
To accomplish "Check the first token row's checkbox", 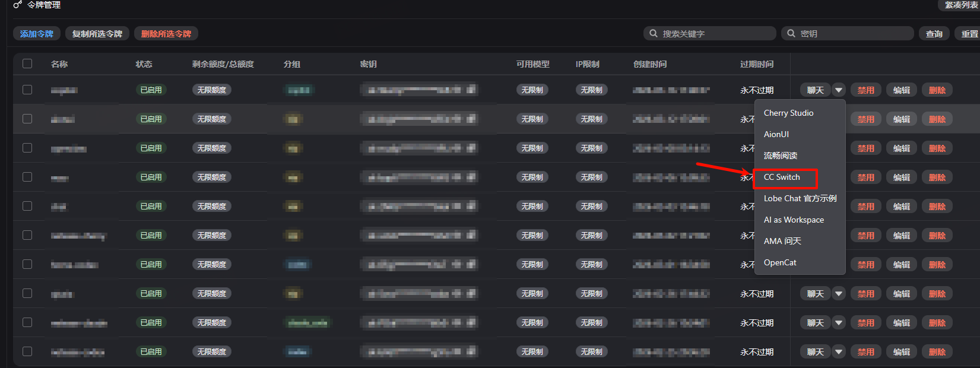I will pos(27,90).
